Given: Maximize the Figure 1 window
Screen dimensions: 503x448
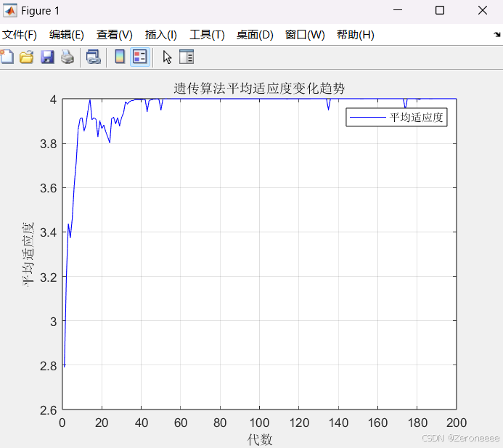Looking at the screenshot, I should [440, 10].
